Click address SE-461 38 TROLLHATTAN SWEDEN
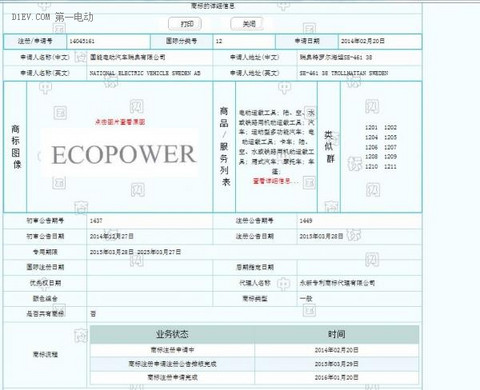The image size is (480, 390). click(x=343, y=73)
